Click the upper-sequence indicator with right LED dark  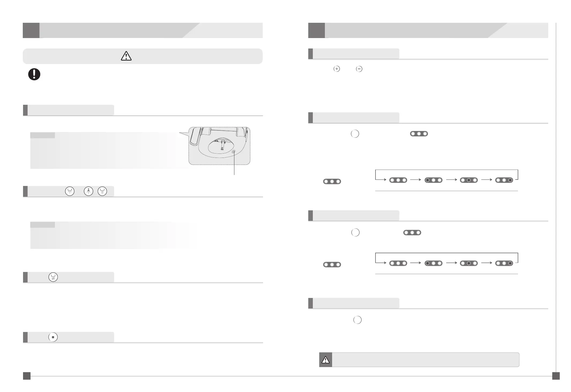pos(504,180)
